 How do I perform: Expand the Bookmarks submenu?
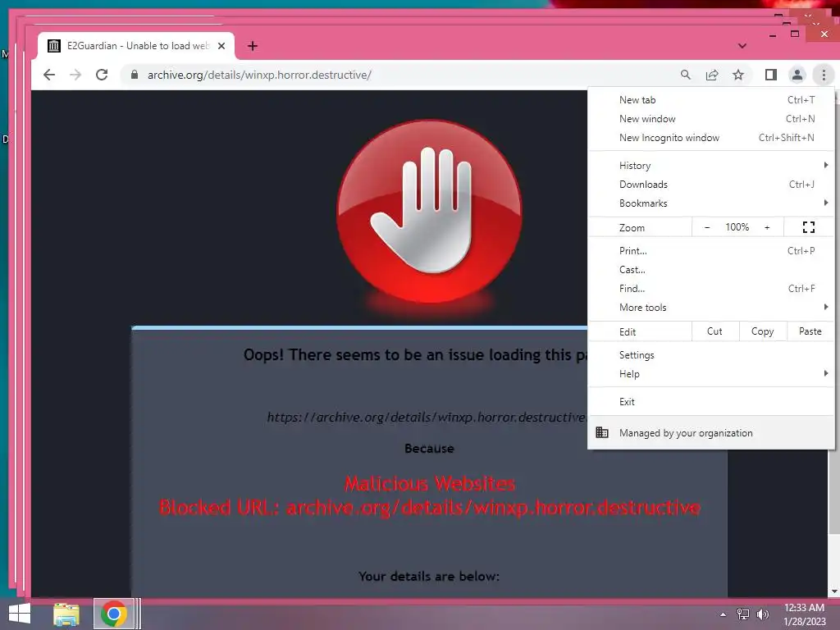(711, 203)
